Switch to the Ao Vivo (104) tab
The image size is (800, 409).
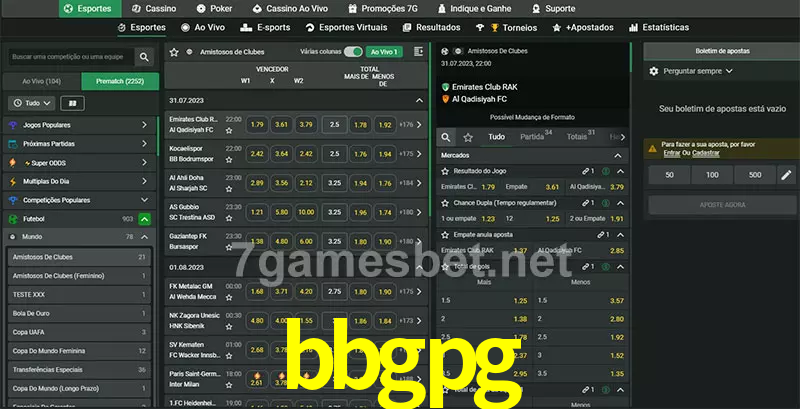tap(41, 81)
